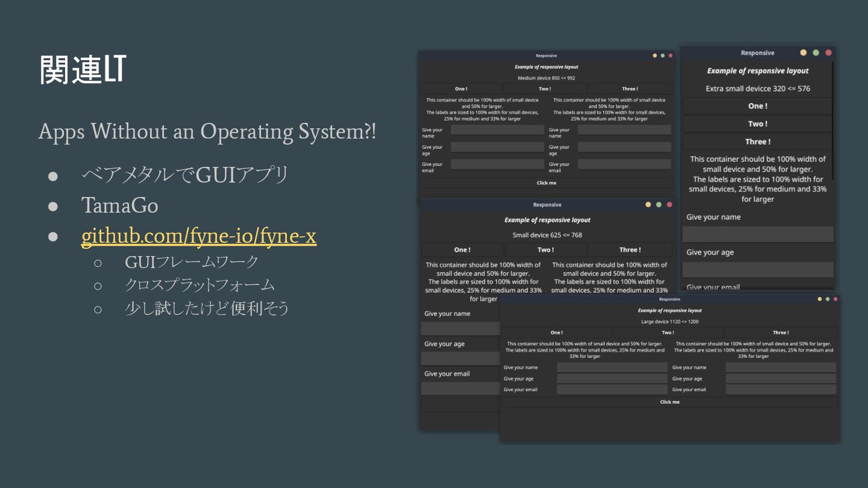Image resolution: width=868 pixels, height=488 pixels.
Task: Click 'Two !' in the Small device window
Action: (546, 249)
